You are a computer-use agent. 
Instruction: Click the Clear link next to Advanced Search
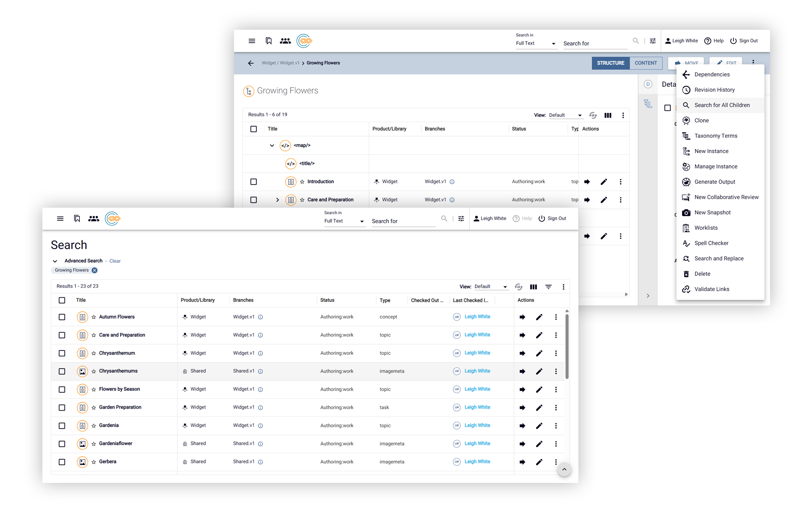coord(115,261)
